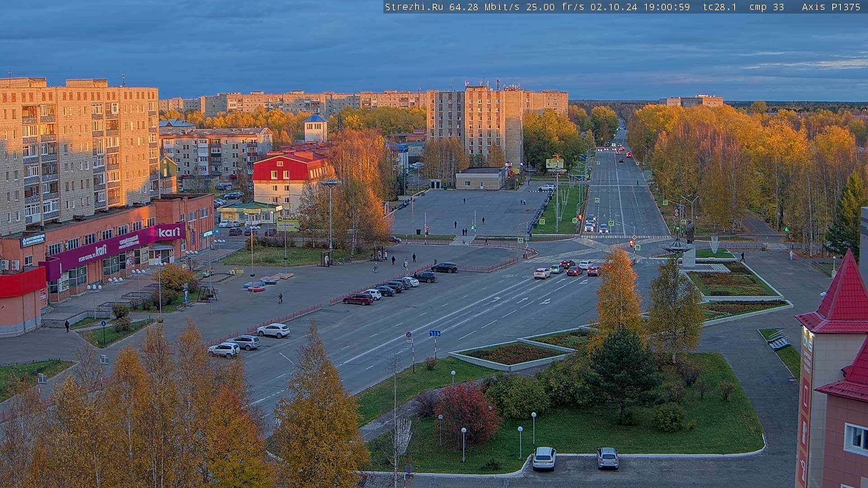Screen dimensions: 868x488
Task: Select the Axis P1375 camera model text
Action: tap(831, 7)
